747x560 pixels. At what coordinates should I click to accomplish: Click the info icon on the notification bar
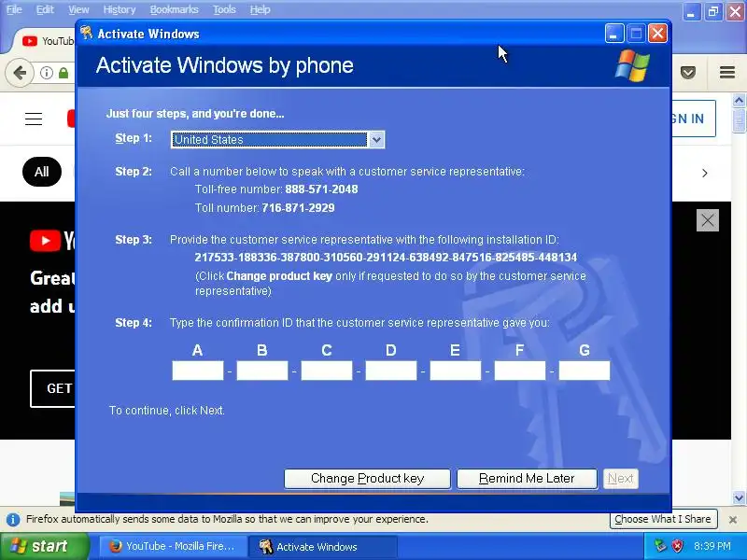click(13, 519)
